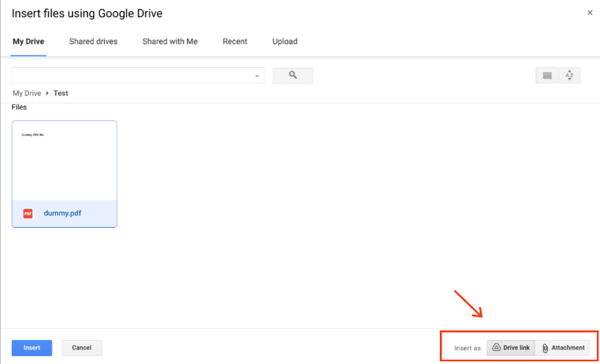
Task: Go to the Recent tab
Action: point(235,42)
